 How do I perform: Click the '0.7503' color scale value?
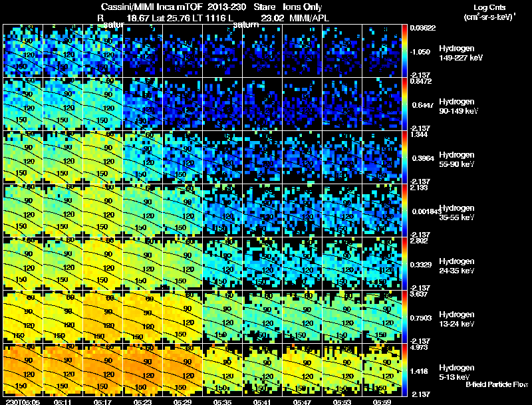point(421,318)
